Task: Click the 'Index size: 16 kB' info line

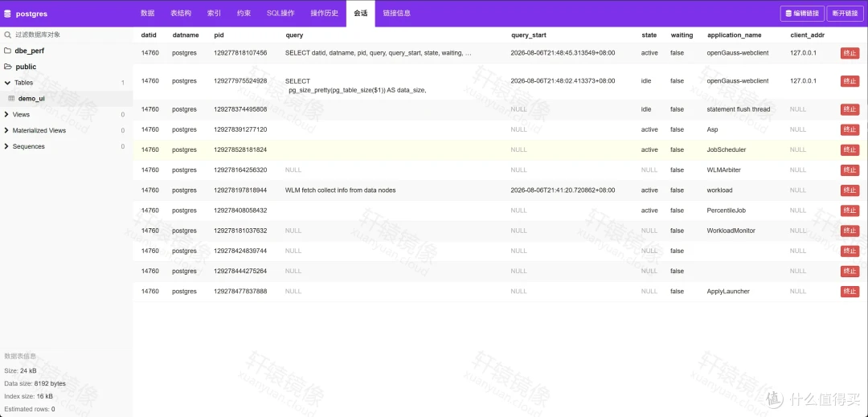Action: [29, 397]
